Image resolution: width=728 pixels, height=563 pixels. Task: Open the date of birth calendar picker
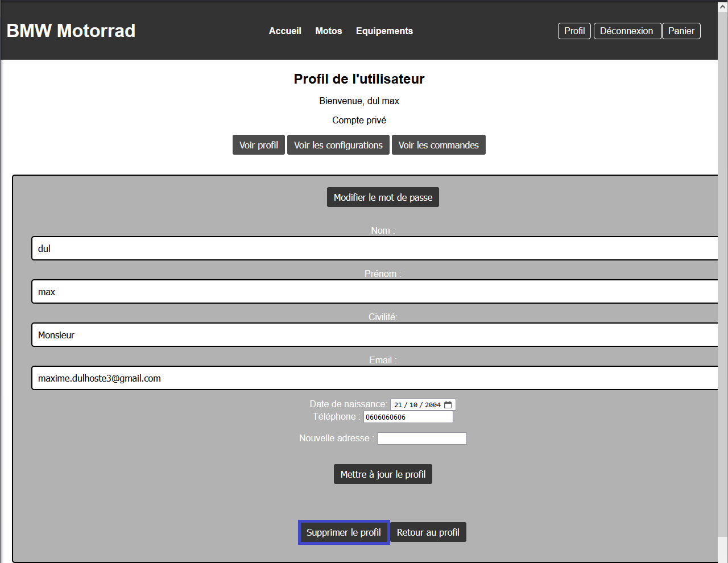(x=448, y=405)
